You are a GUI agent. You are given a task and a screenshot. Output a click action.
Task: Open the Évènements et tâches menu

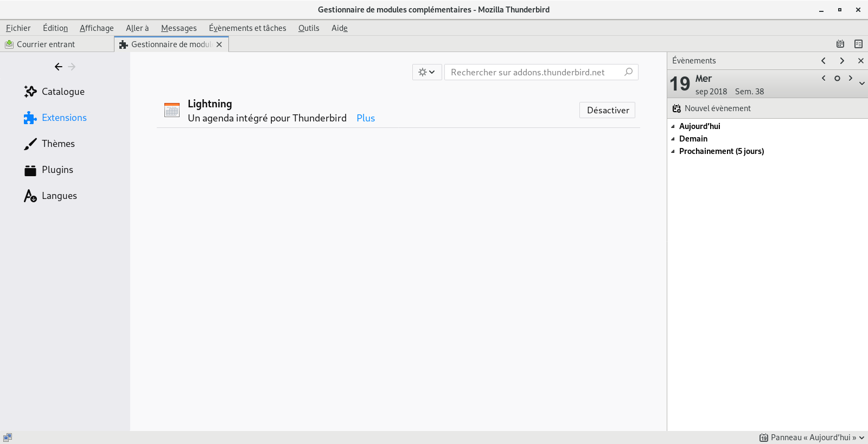(x=247, y=28)
